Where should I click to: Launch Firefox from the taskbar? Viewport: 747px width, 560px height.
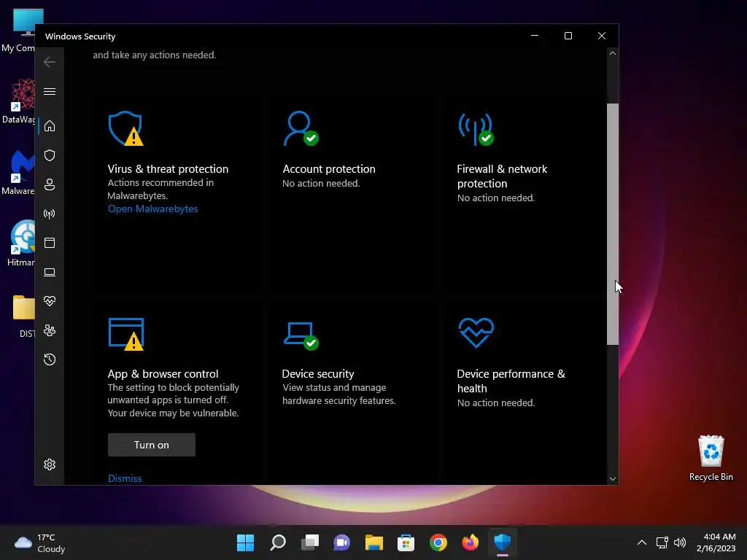[471, 542]
